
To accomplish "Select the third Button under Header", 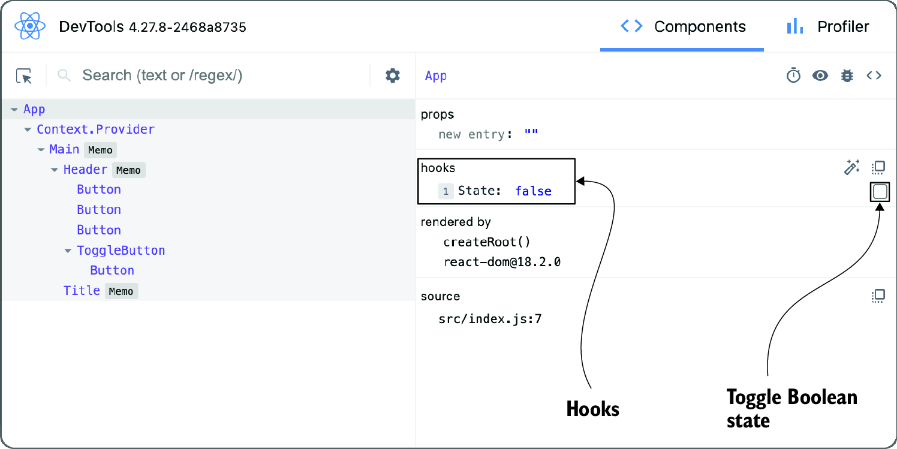I will (x=99, y=230).
